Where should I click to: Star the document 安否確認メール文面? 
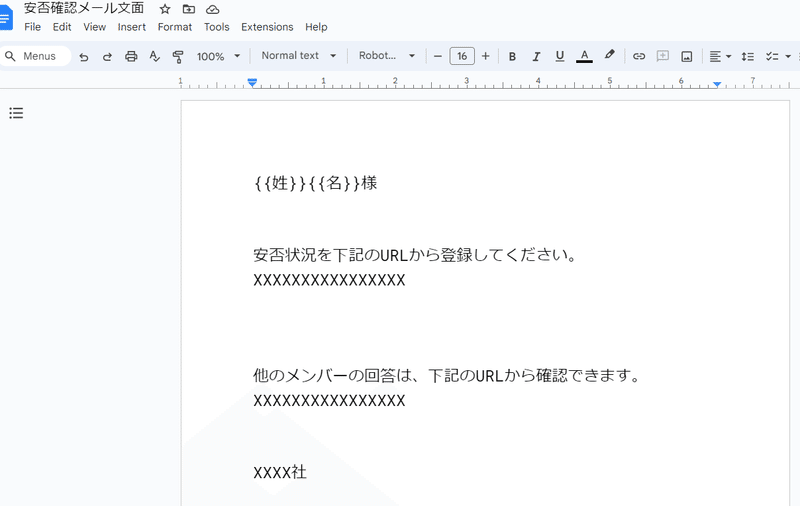pos(165,9)
